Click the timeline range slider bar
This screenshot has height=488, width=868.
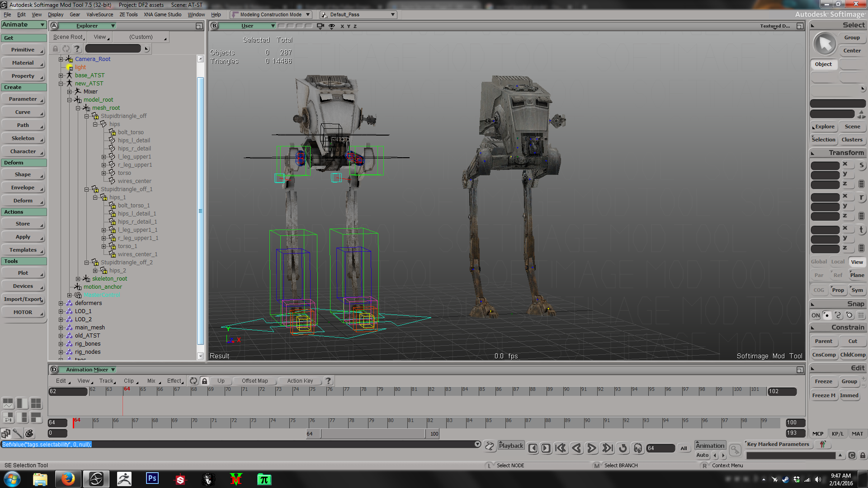(373, 434)
